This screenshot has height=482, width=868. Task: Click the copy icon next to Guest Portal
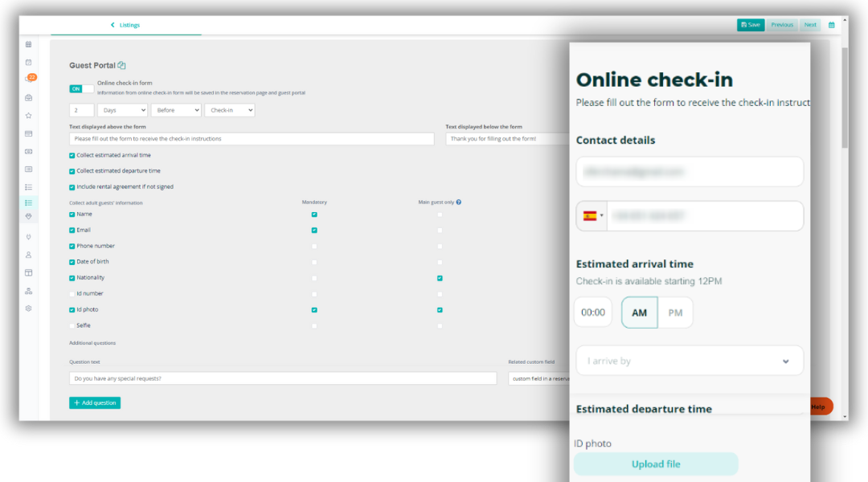(x=121, y=65)
